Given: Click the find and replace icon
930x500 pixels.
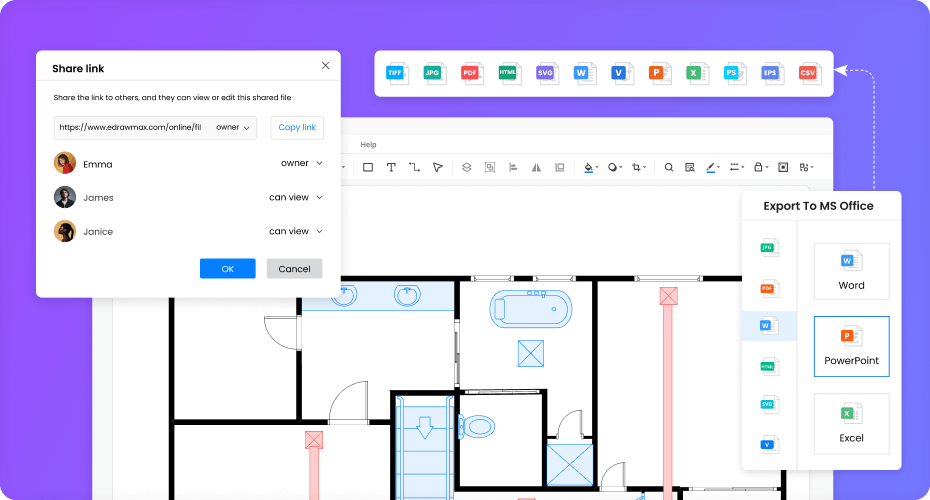Looking at the screenshot, I should click(689, 167).
